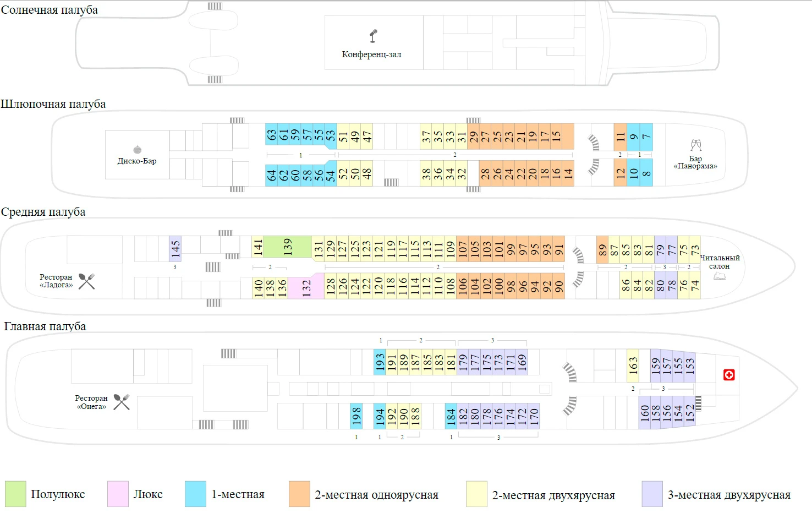
Task: Select cabin 193 on main deck
Action: pos(380,362)
